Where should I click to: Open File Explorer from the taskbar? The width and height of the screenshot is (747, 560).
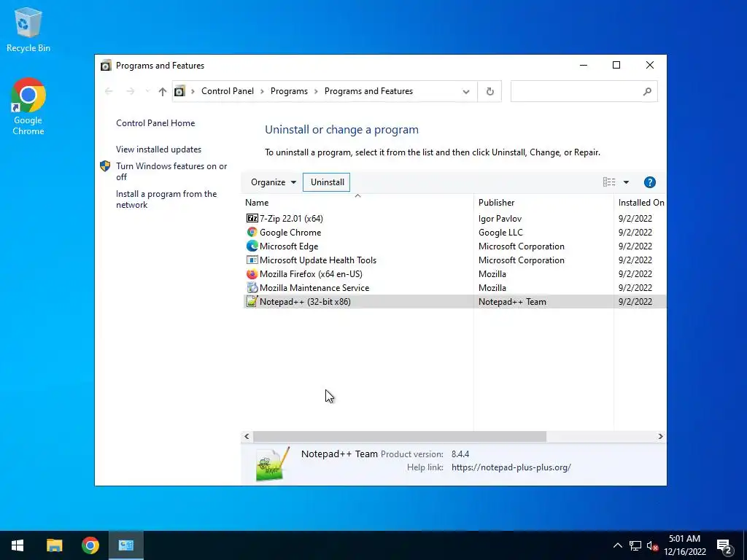(54, 545)
